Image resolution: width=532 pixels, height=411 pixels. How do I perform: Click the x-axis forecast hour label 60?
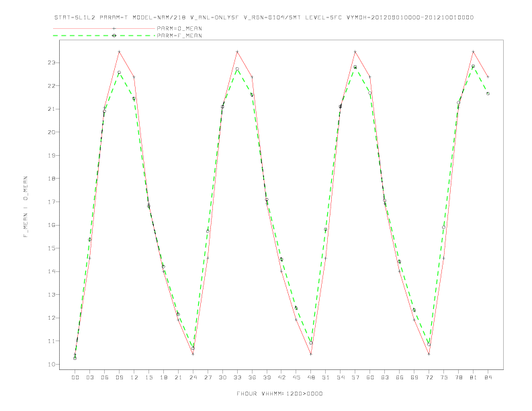pos(370,377)
